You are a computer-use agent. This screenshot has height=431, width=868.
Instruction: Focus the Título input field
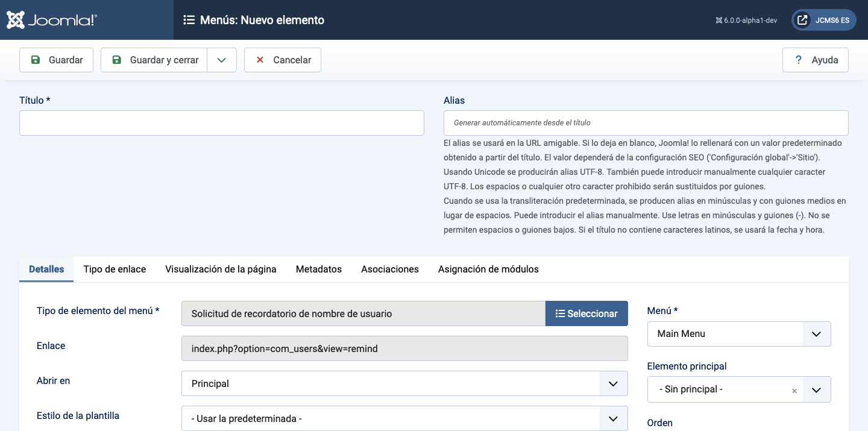click(x=222, y=123)
